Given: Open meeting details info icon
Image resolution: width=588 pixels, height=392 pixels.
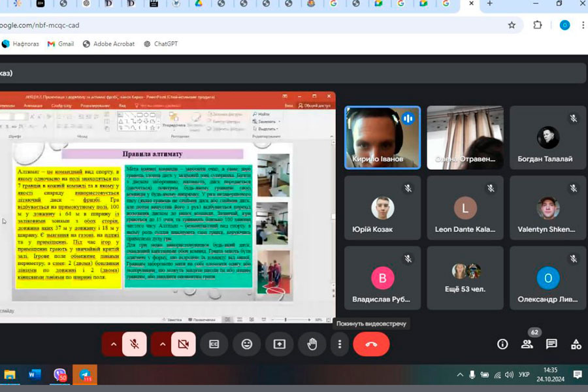Looking at the screenshot, I should [x=502, y=344].
